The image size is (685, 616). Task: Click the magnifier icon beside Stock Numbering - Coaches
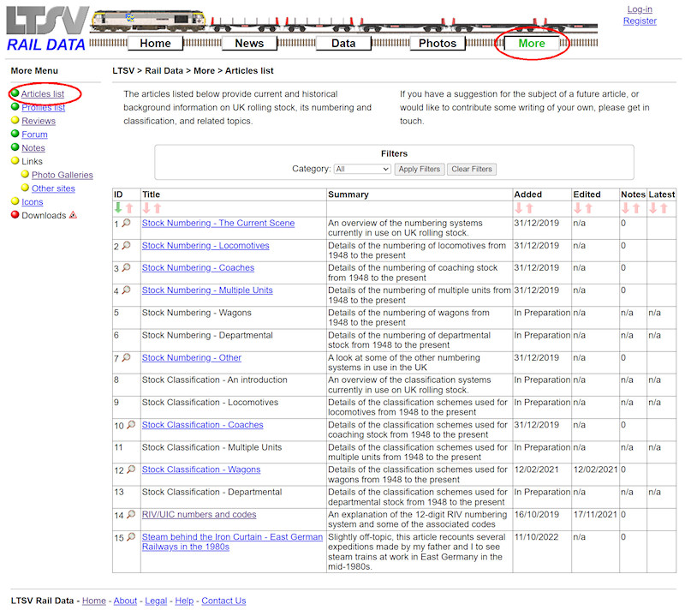click(x=128, y=268)
